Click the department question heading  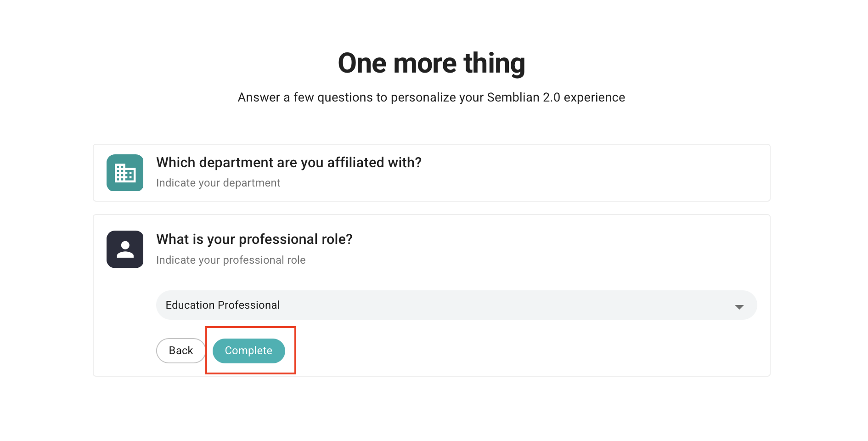288,162
